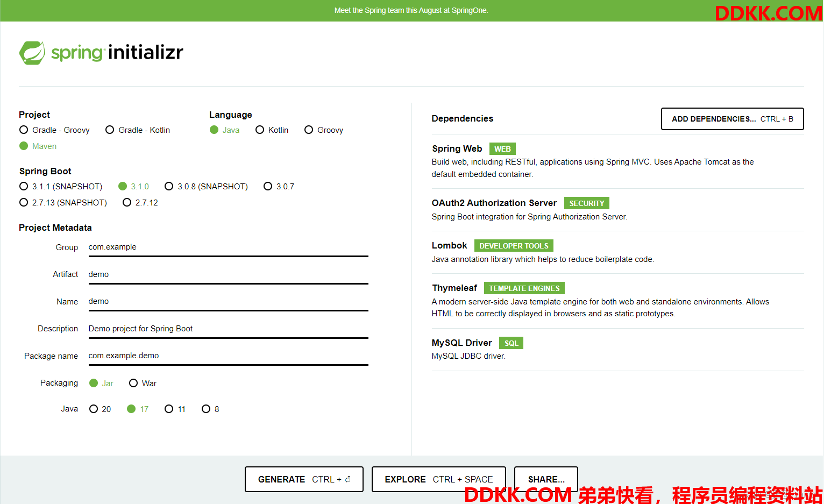Image resolution: width=824 pixels, height=504 pixels.
Task: Click the SECURITY tag badge
Action: 586,203
